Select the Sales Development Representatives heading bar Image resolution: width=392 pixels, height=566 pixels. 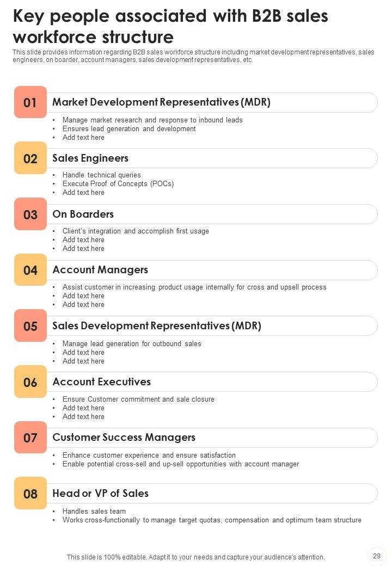212,326
